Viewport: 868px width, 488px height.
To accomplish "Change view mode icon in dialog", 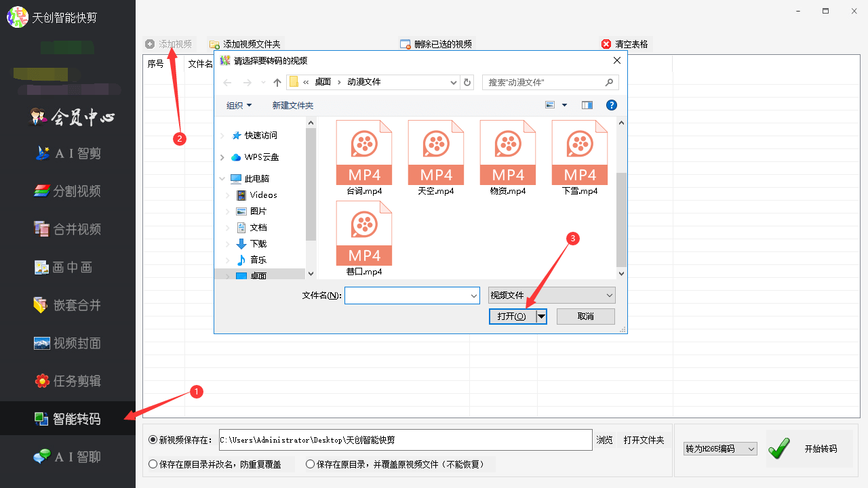I will pyautogui.click(x=550, y=105).
